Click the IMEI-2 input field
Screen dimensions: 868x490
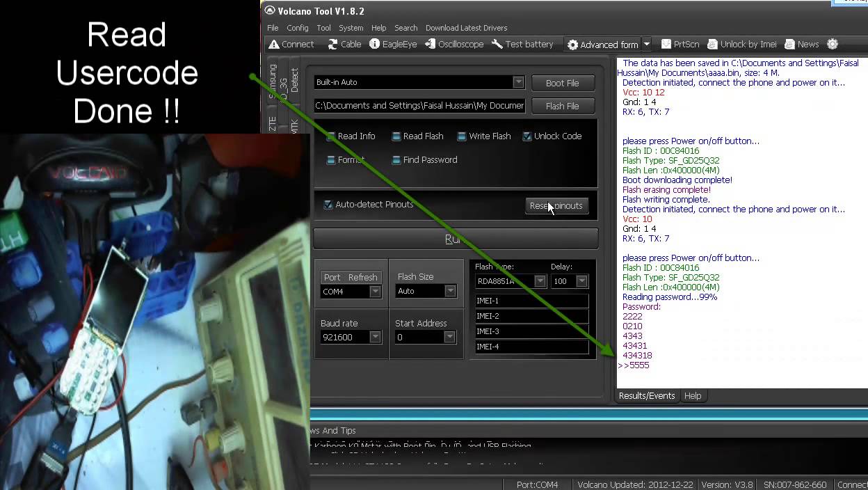point(531,316)
